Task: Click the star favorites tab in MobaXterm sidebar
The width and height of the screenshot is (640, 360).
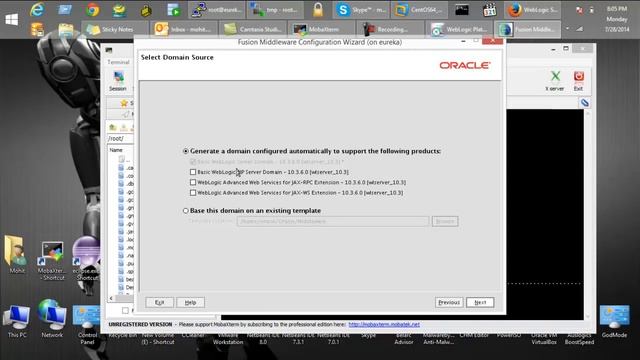Action: pos(124,103)
